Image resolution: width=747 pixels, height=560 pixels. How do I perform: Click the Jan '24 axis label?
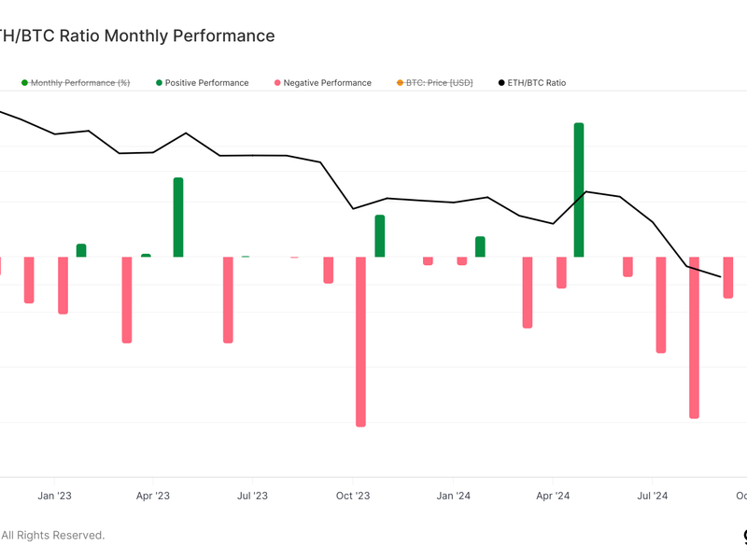[453, 496]
